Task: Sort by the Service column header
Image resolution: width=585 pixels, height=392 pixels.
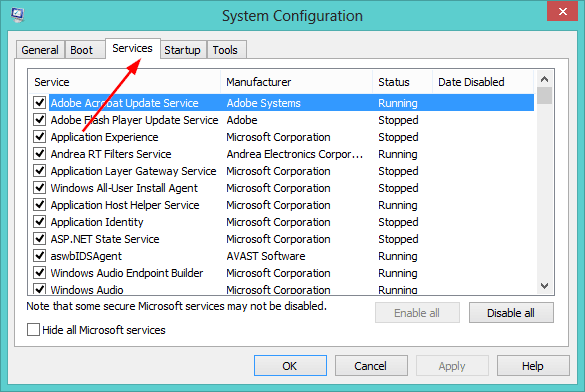Action: tap(124, 82)
